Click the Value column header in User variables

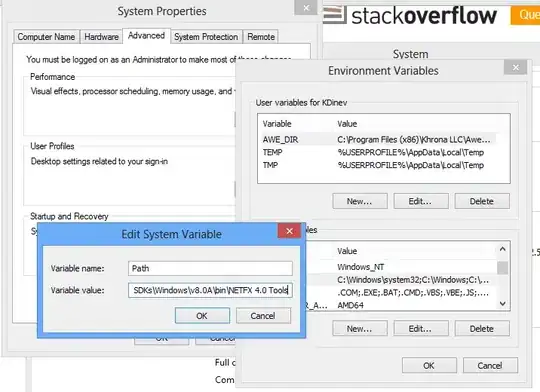tap(347, 124)
